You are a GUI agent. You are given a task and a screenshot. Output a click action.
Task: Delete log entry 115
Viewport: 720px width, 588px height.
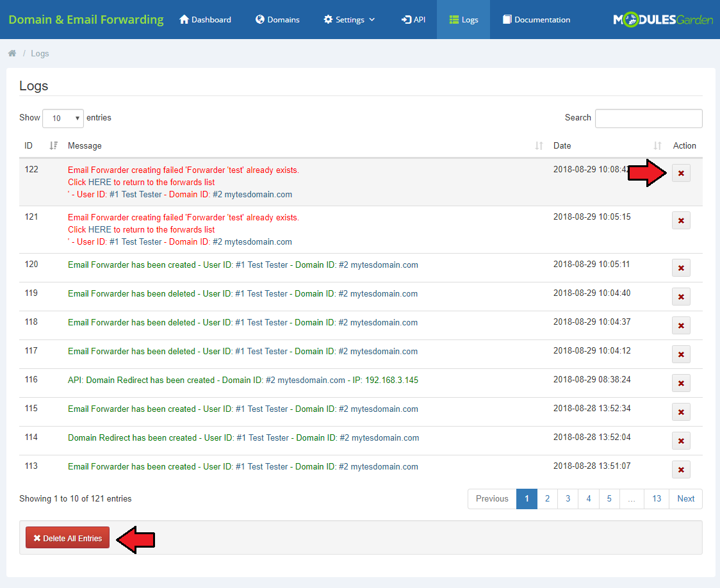(681, 412)
